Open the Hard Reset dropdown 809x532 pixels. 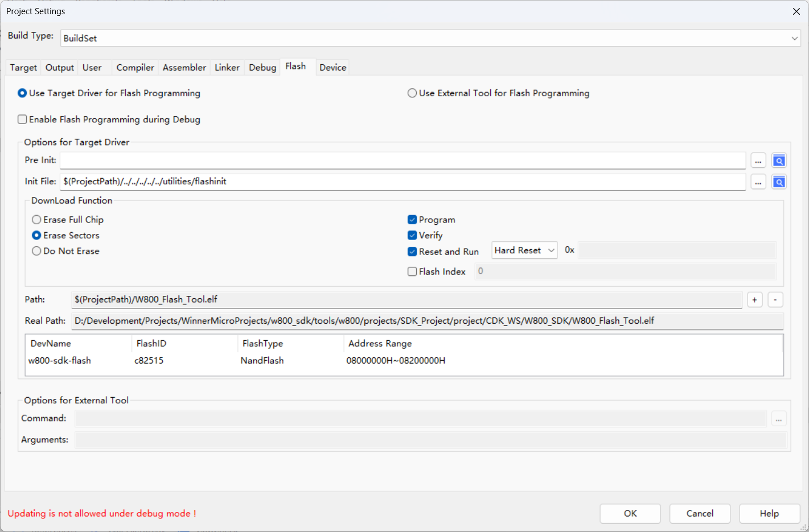524,250
